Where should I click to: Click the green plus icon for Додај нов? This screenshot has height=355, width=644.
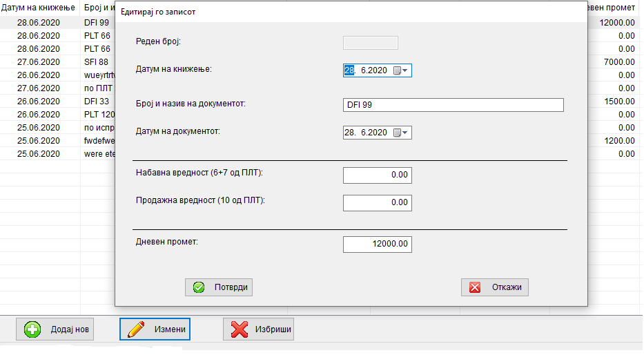coord(32,329)
